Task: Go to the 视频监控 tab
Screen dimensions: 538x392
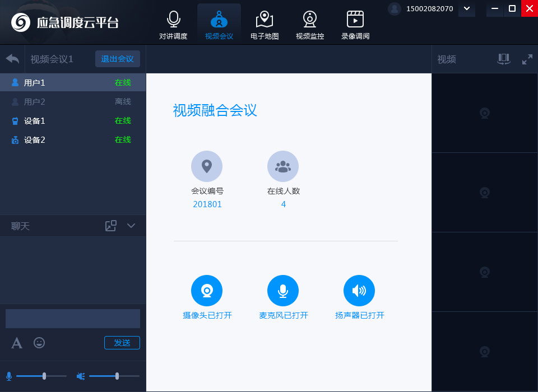Action: [310, 25]
